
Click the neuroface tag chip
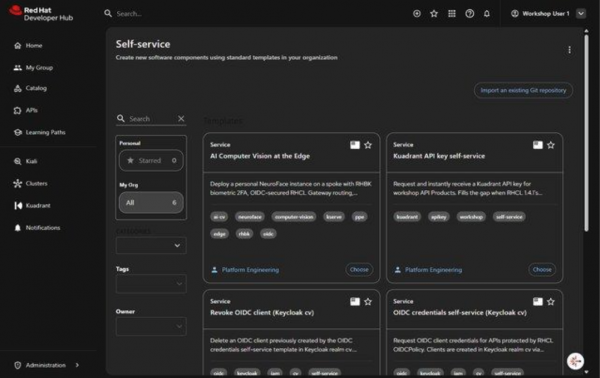(x=249, y=217)
